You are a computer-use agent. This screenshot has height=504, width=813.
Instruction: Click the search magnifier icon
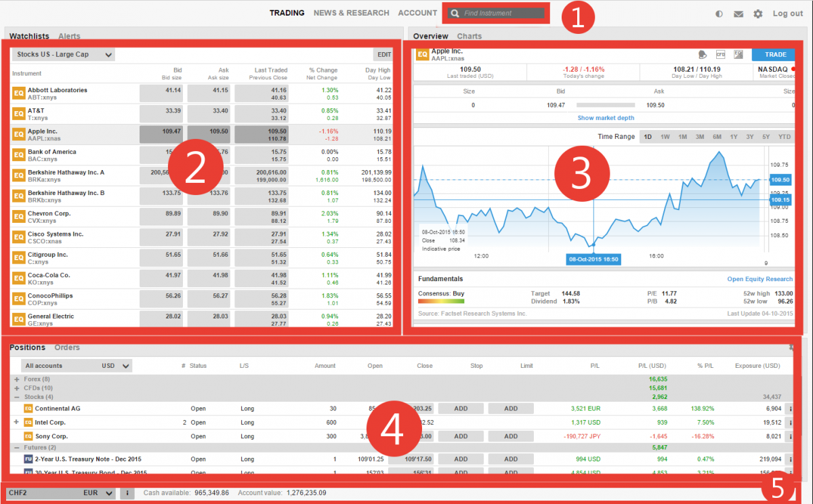455,13
